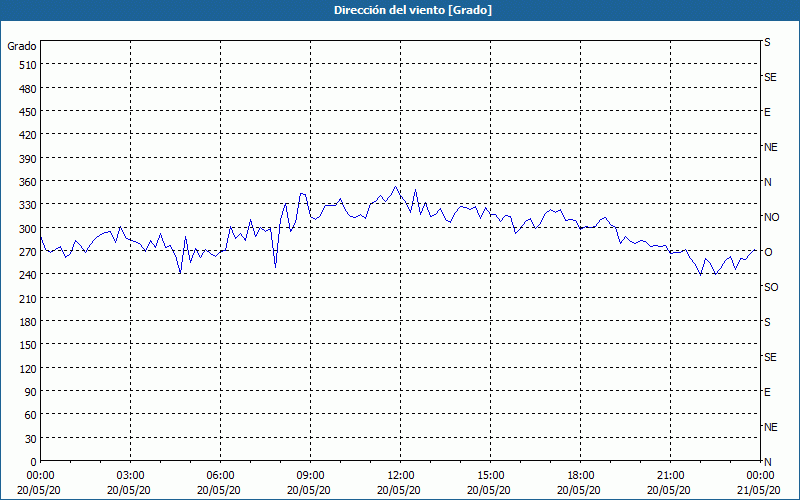Click the "03:00" time axis label
800x500 pixels.
tap(131, 476)
